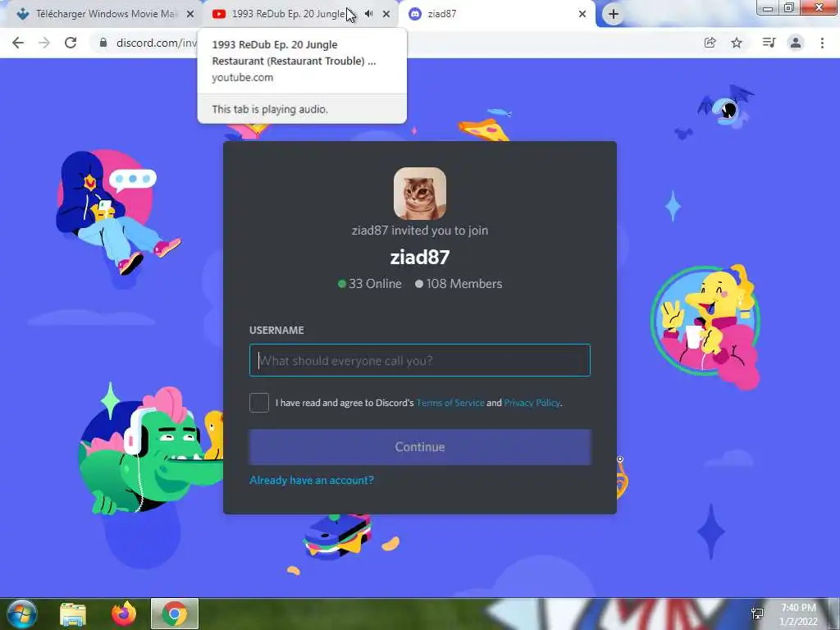Screen dimensions: 840x630
Task: Click the 108 Members count
Action: click(x=459, y=284)
